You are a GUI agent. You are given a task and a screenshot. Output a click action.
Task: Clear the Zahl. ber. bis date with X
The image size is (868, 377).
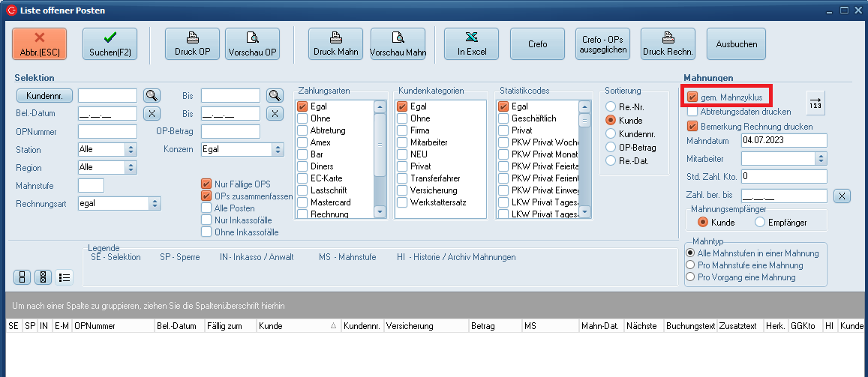(x=842, y=196)
